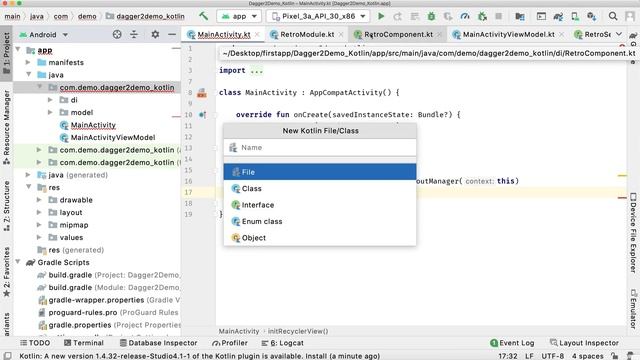This screenshot has height=360, width=640.
Task: Collapse Gradle Scripts node
Action: [x=18, y=262]
